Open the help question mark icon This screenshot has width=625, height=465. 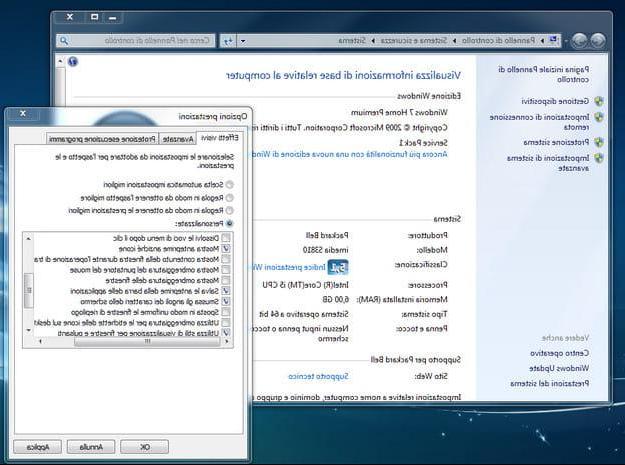[x=73, y=61]
